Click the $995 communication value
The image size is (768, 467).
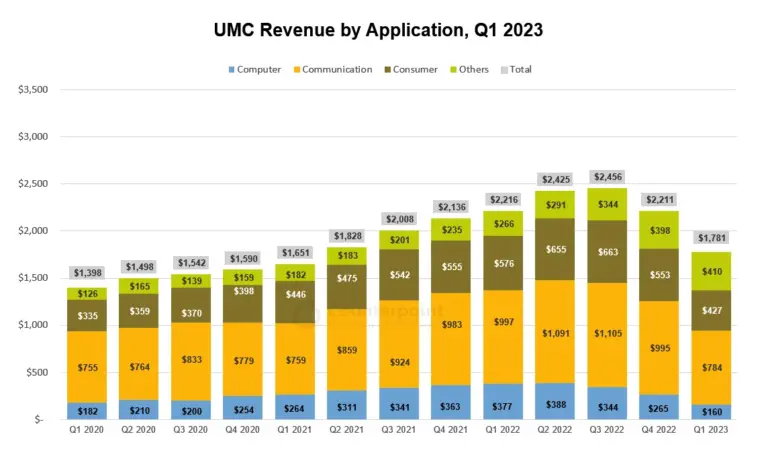pyautogui.click(x=660, y=348)
